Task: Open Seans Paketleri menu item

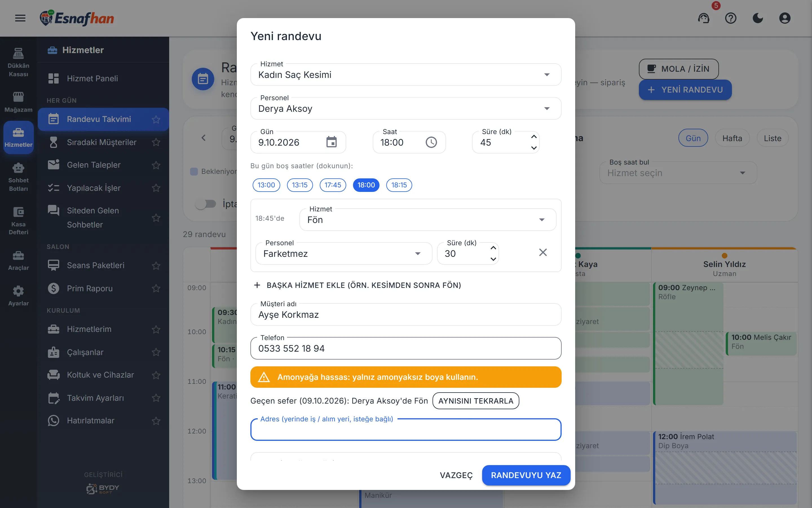Action: [103, 265]
